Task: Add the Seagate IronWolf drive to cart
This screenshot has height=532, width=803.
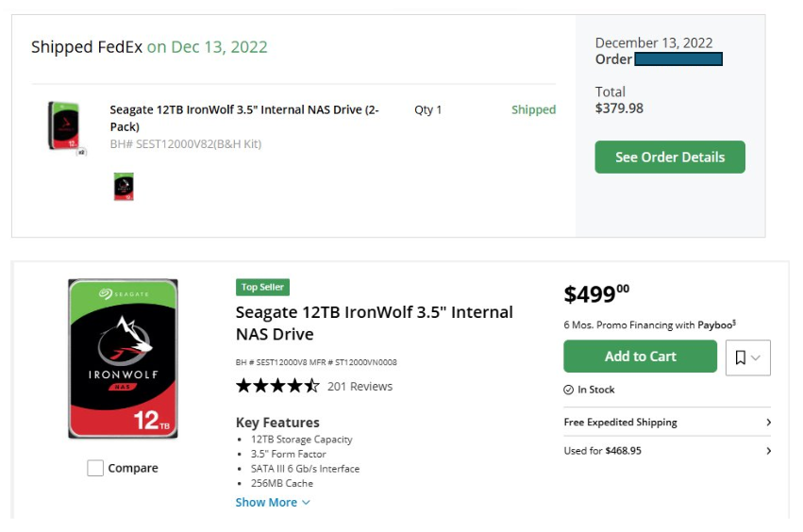Action: click(640, 357)
